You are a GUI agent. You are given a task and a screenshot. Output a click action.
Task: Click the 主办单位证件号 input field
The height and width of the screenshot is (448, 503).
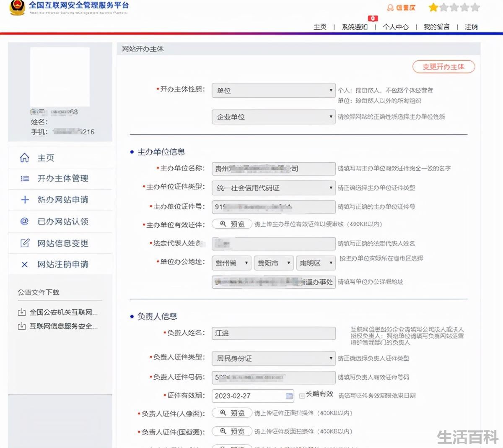click(273, 207)
